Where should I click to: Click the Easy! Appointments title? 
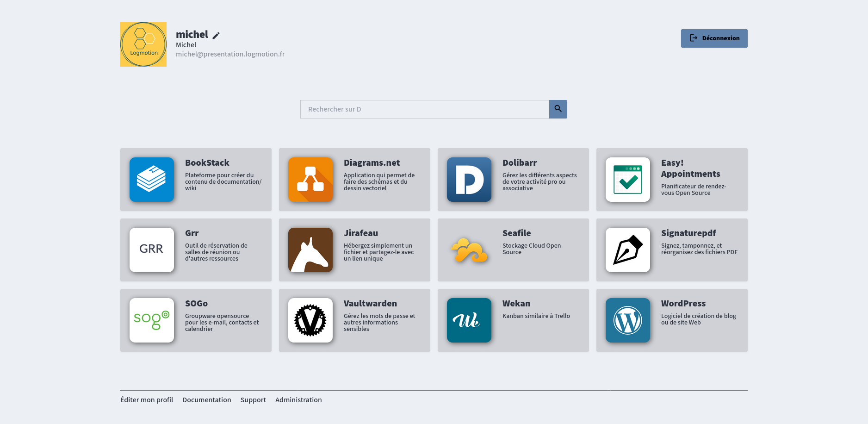[690, 168]
